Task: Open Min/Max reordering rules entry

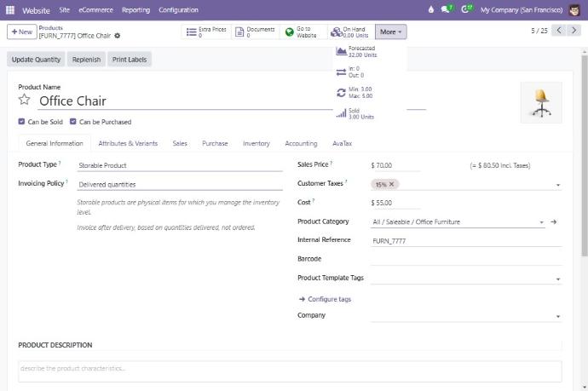Action: click(x=369, y=93)
